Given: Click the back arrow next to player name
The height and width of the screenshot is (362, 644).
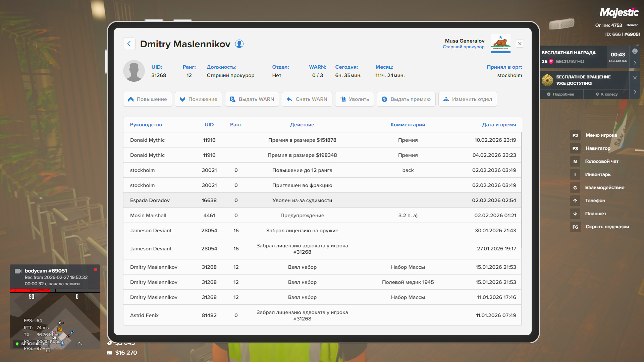Looking at the screenshot, I should (129, 44).
